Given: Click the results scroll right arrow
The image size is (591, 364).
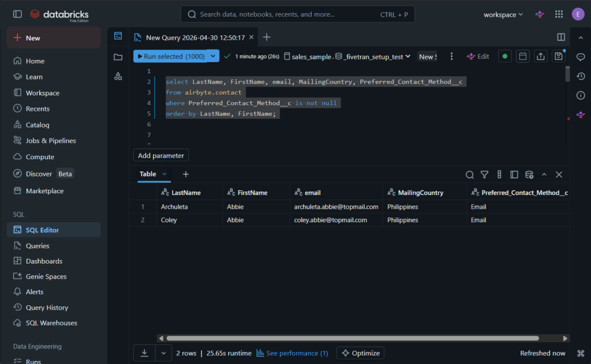Looking at the screenshot, I should click(565, 339).
